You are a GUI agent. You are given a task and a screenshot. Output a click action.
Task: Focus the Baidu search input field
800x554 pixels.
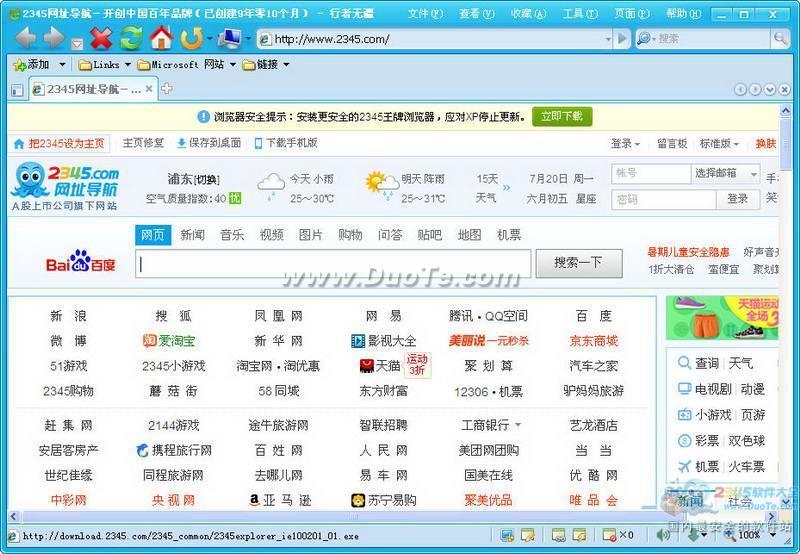[x=333, y=263]
